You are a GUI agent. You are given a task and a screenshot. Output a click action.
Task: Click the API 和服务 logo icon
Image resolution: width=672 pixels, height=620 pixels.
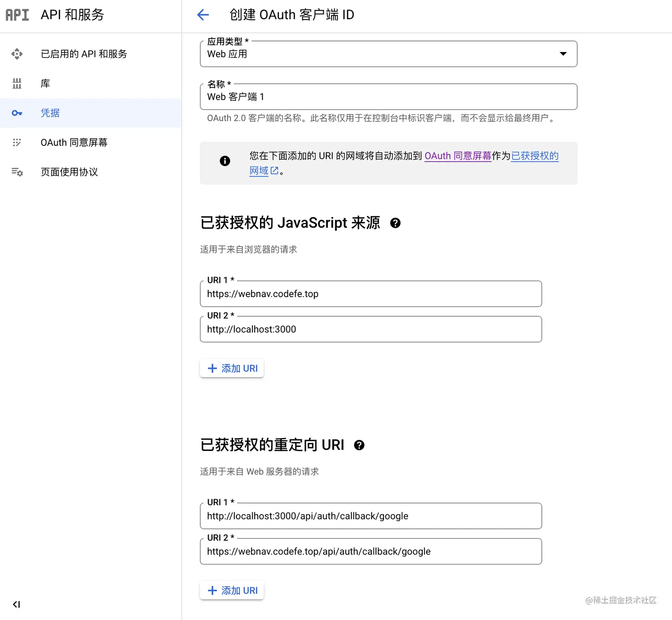click(17, 15)
